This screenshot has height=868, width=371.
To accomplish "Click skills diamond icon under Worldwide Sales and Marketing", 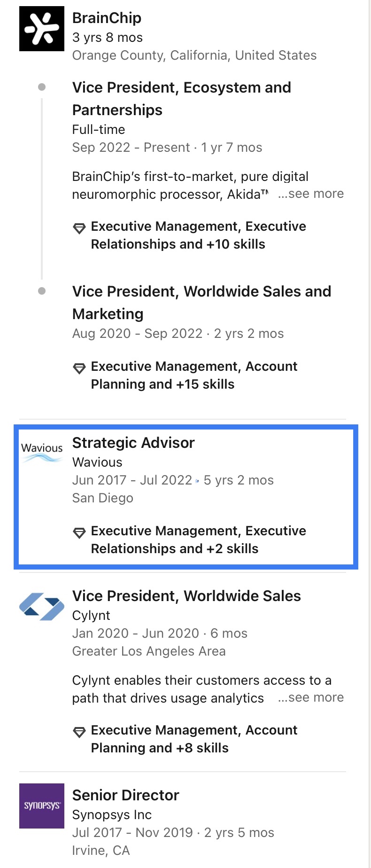I will tap(79, 369).
